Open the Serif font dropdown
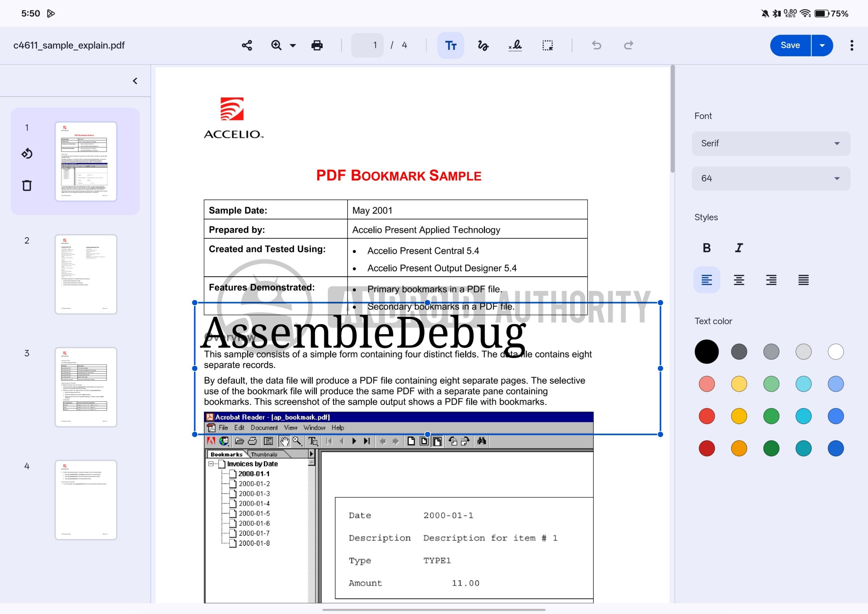This screenshot has height=614, width=868. coord(771,143)
